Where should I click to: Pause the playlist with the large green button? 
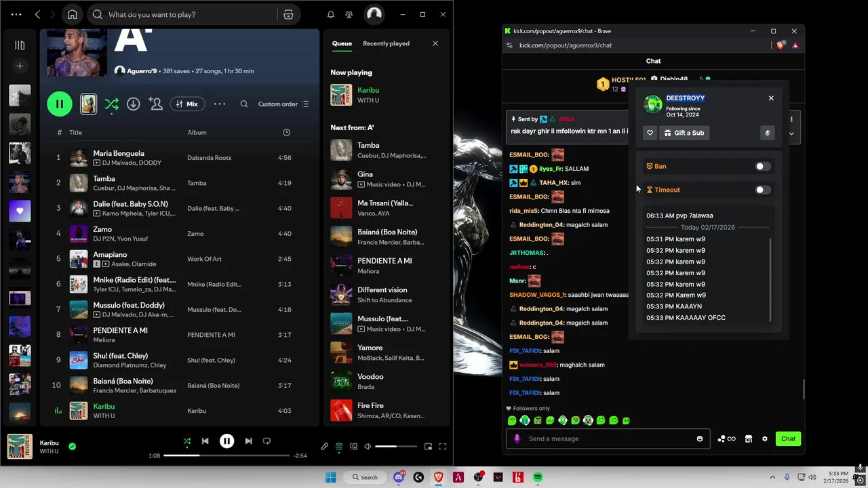[60, 104]
